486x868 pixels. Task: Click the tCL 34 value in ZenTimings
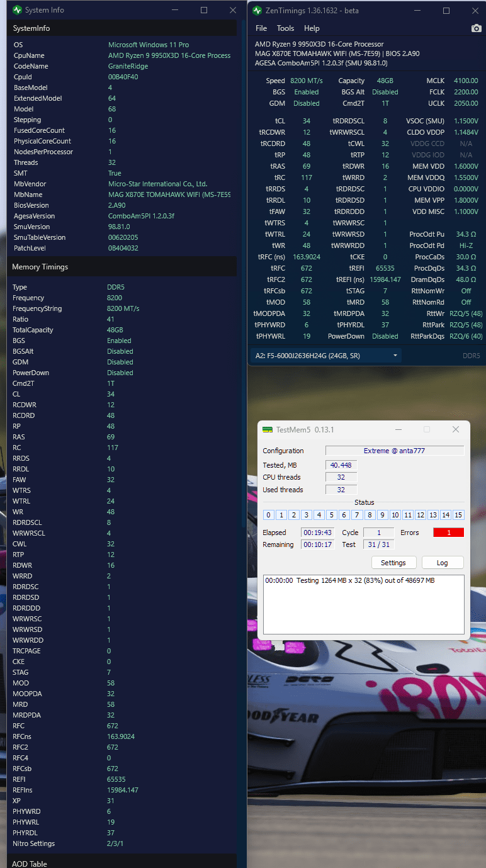click(x=307, y=121)
